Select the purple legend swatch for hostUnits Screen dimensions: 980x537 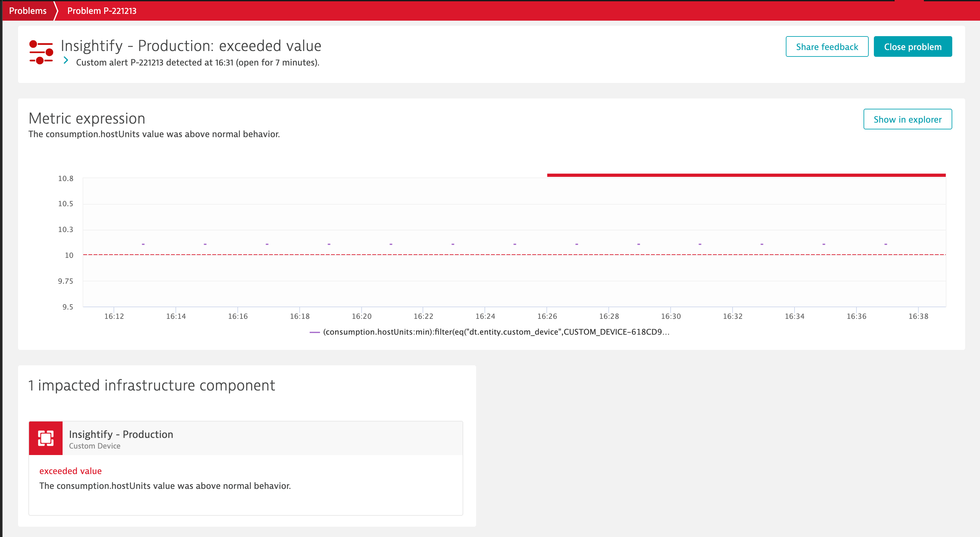[314, 332]
